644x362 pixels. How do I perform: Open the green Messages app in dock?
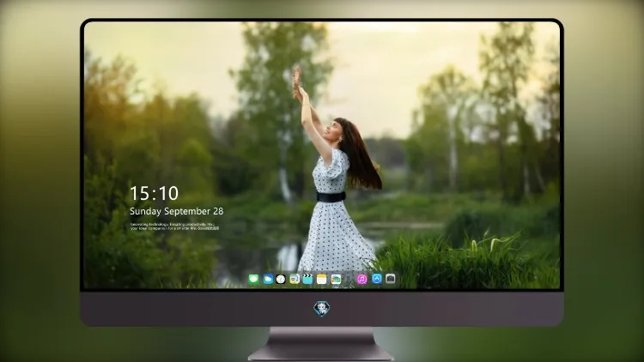253,279
